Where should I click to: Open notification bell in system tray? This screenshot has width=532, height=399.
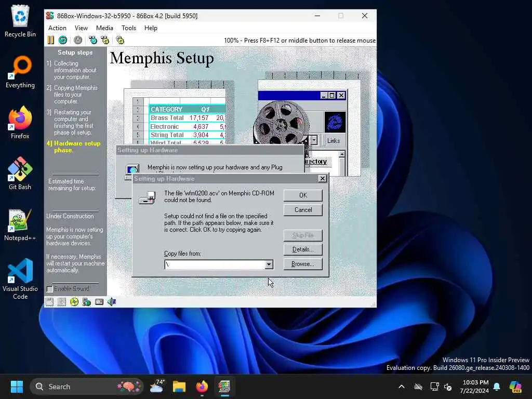pos(497,387)
